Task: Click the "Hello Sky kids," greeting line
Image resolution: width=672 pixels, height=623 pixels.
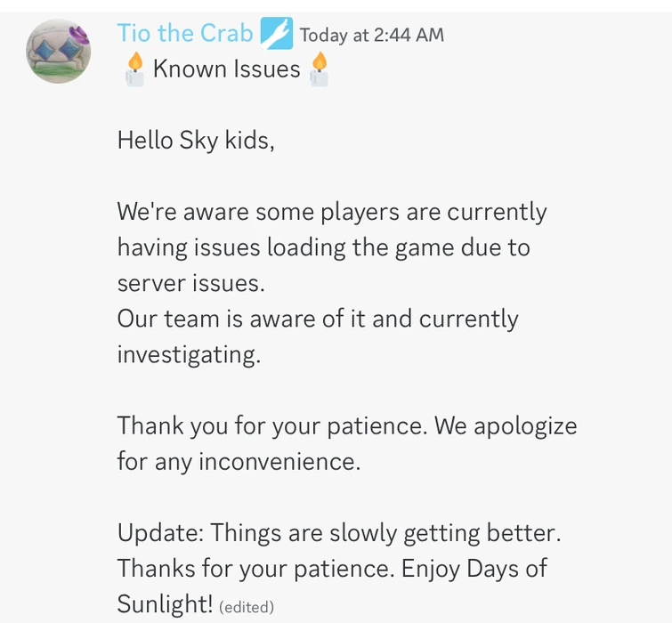Action: pyautogui.click(x=196, y=141)
